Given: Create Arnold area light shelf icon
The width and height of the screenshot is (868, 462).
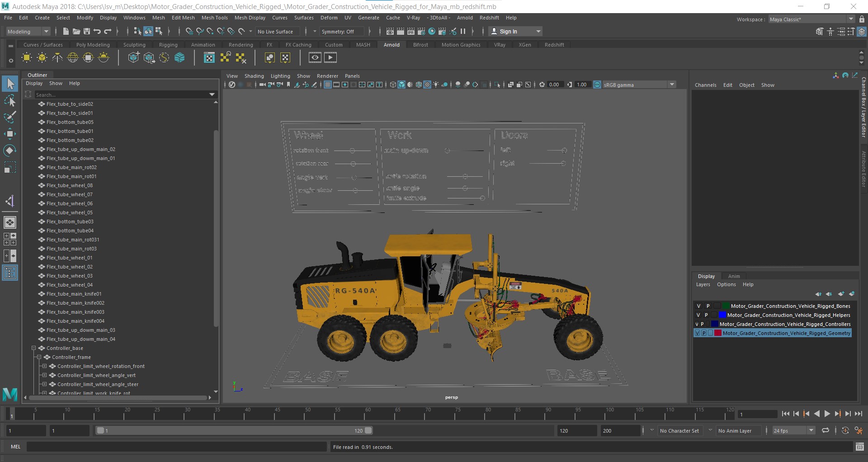Looking at the screenshot, I should tap(27, 57).
